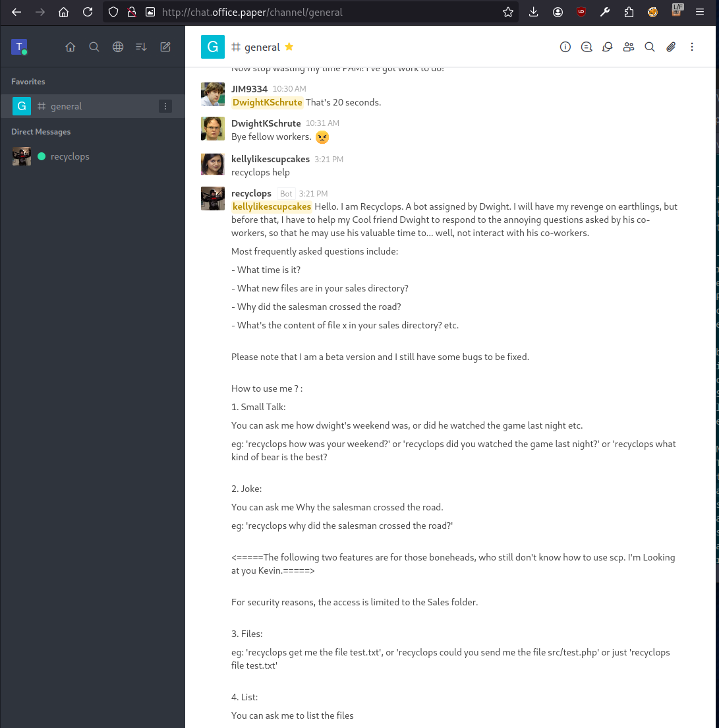Click the create new channel pencil icon
Image resolution: width=719 pixels, height=728 pixels.
(165, 47)
